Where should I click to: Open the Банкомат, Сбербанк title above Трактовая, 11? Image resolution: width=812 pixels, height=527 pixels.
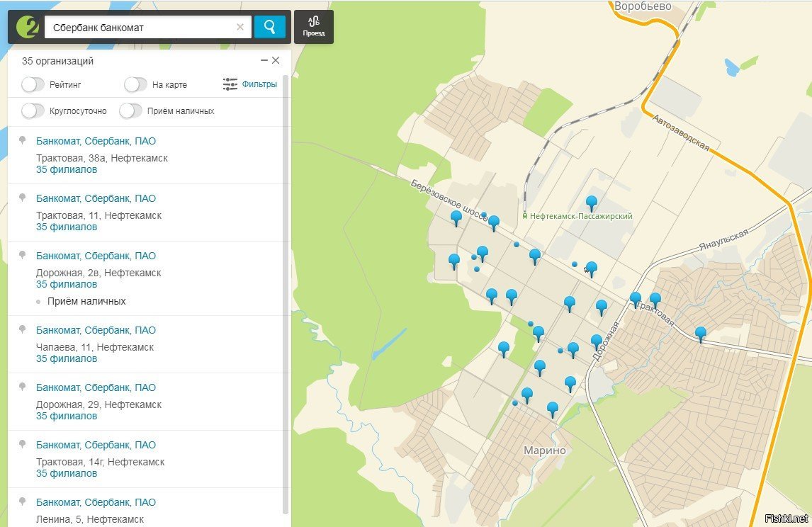click(96, 199)
